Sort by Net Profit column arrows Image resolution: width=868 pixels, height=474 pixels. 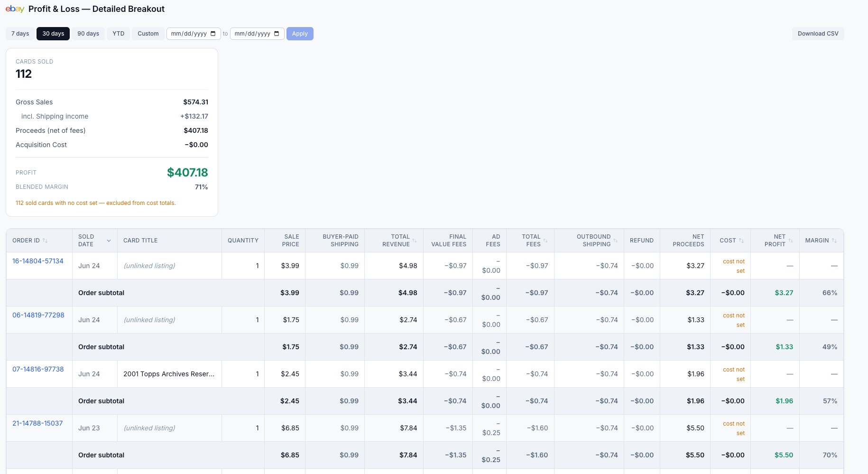pos(791,241)
